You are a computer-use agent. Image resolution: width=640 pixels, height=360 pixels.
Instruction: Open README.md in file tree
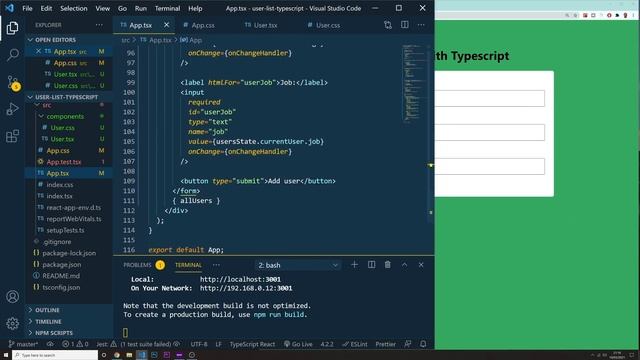(61, 276)
